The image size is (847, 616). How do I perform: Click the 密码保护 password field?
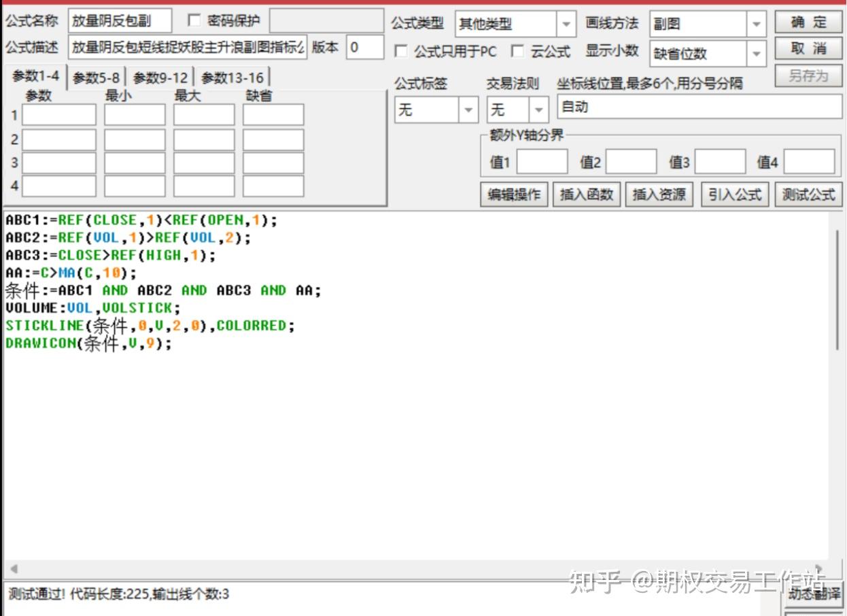pos(326,21)
